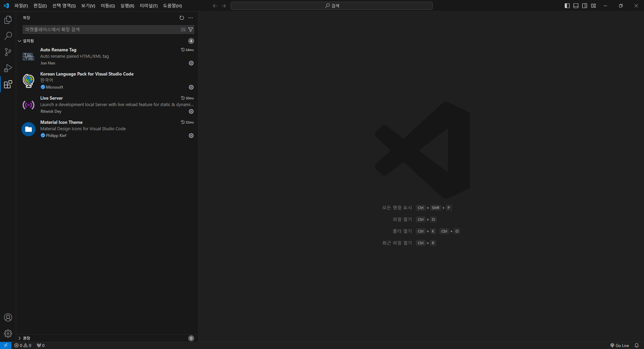Customize layout from the title bar

coord(594,6)
